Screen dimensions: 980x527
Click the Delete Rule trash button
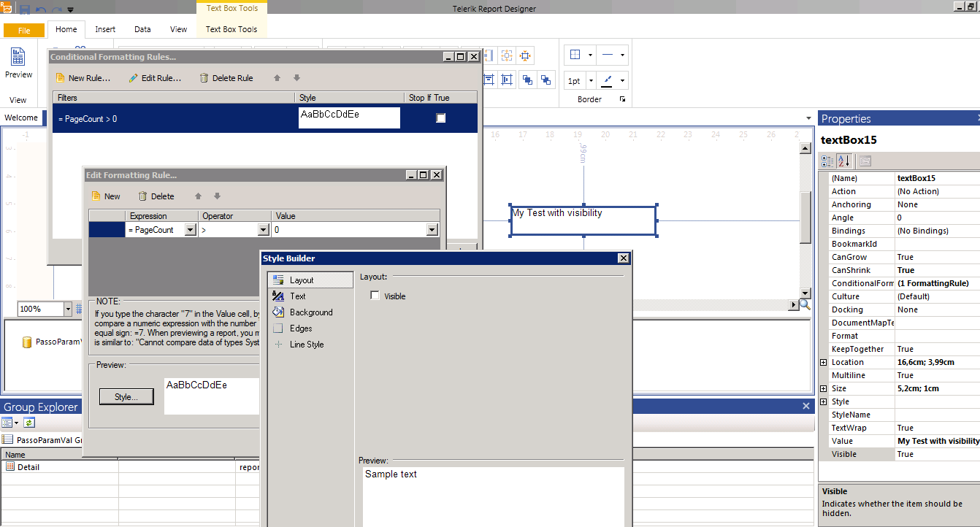pos(226,78)
